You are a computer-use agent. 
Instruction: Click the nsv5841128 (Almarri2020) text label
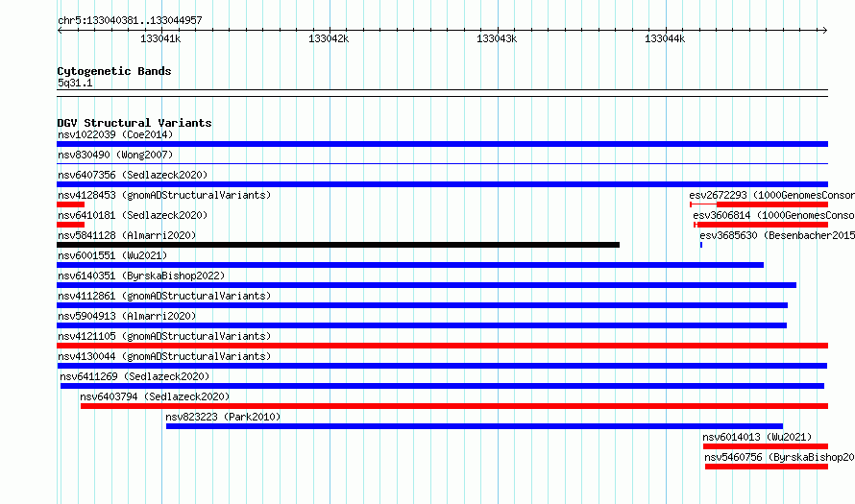pos(127,235)
